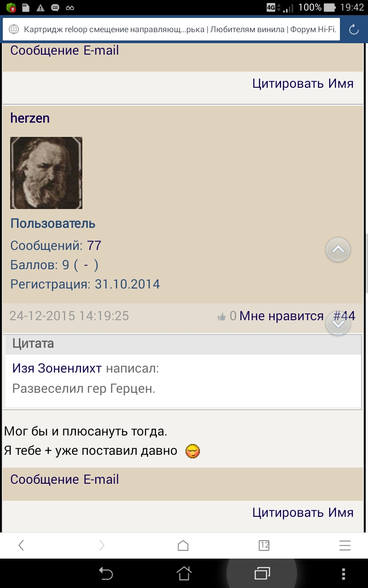Jump up with the up-chevron button
This screenshot has height=588, width=368.
pos(338,249)
